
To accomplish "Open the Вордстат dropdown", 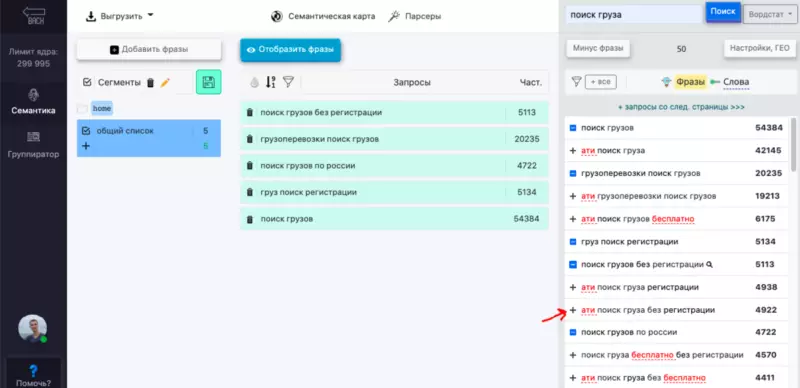I will pyautogui.click(x=770, y=15).
